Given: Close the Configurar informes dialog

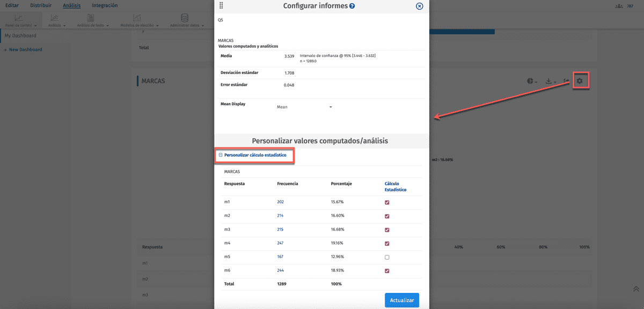Looking at the screenshot, I should (420, 6).
